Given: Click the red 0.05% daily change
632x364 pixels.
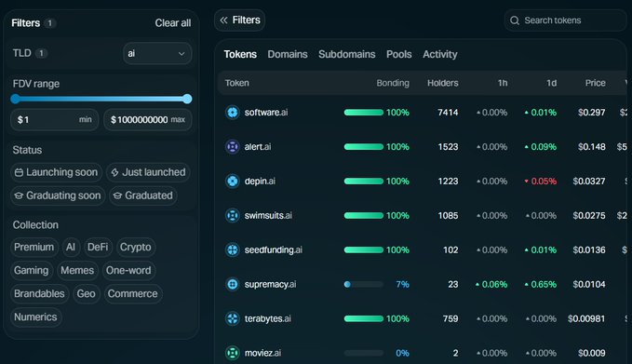Looking at the screenshot, I should point(540,182).
